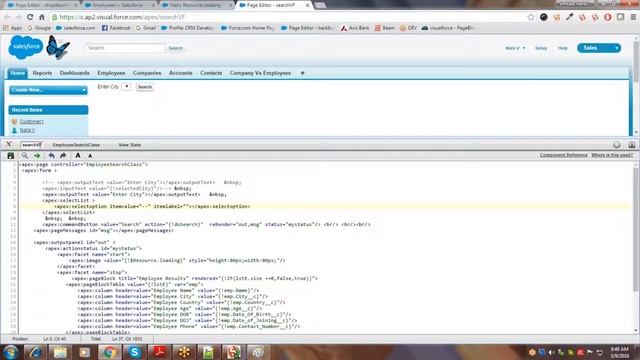The image size is (640, 360).
Task: Open the Axis Bank bookmark
Action: 355,28
